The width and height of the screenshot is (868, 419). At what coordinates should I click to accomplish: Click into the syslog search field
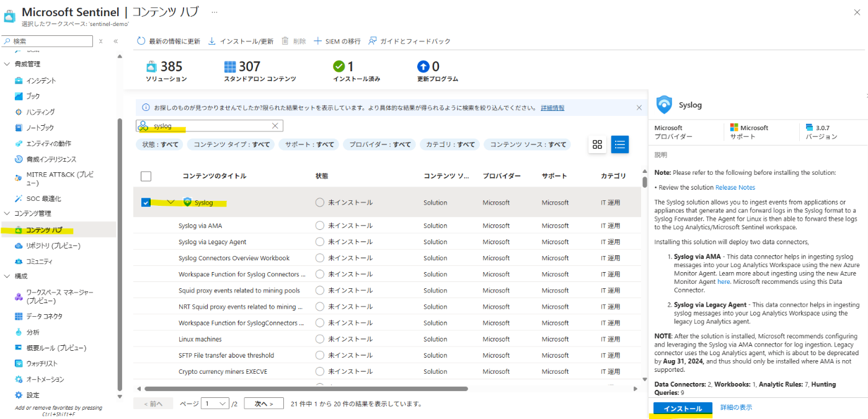pos(210,126)
